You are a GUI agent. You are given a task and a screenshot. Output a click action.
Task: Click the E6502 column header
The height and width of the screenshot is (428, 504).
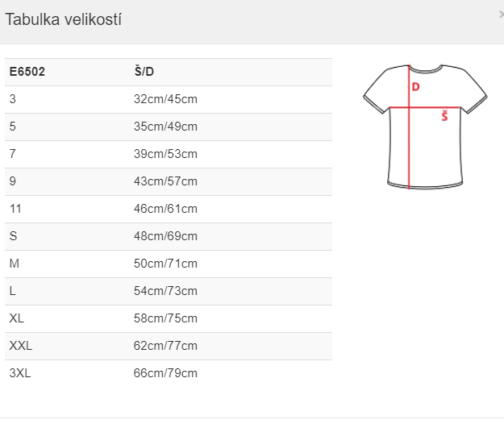pyautogui.click(x=27, y=72)
